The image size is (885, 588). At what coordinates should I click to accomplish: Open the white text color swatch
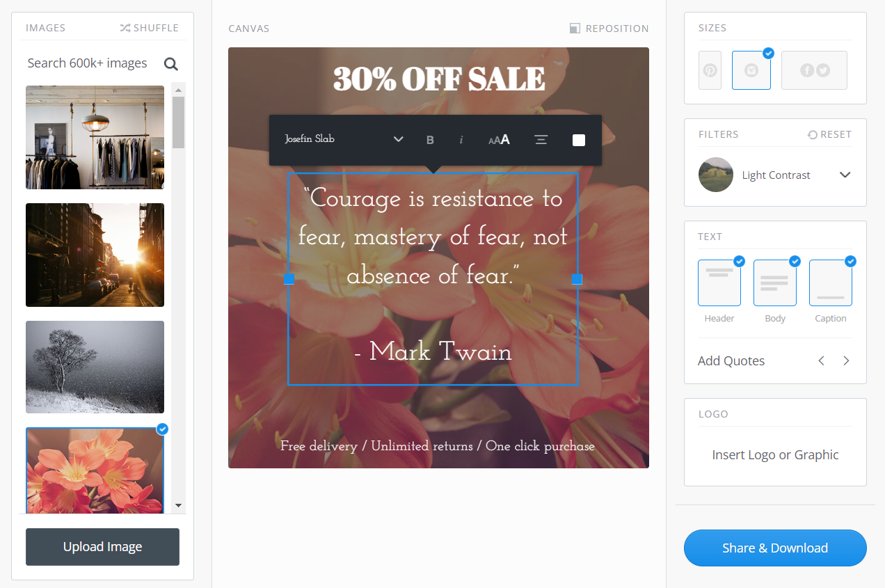click(x=579, y=140)
